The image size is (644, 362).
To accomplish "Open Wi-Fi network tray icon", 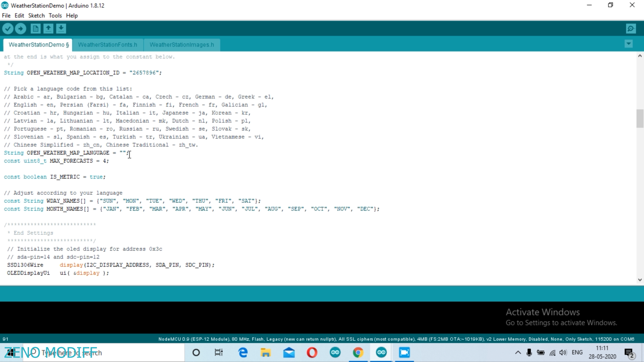I will click(552, 353).
